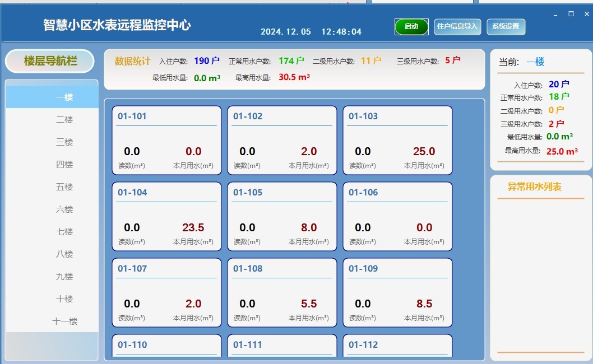Click the 25.0 m³ current floor maximum
This screenshot has height=364, width=593.
click(562, 152)
